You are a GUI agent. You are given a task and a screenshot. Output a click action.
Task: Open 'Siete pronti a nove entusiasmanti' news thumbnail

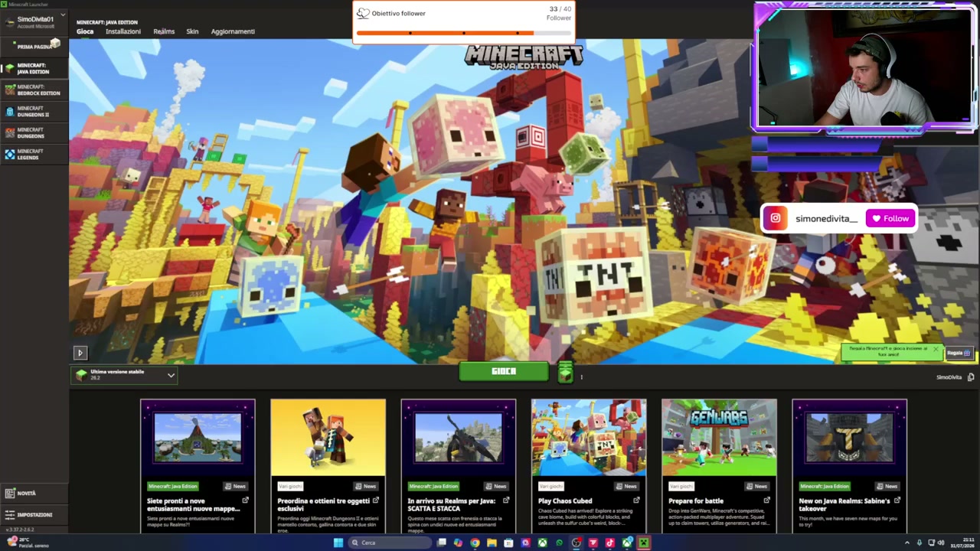point(198,438)
